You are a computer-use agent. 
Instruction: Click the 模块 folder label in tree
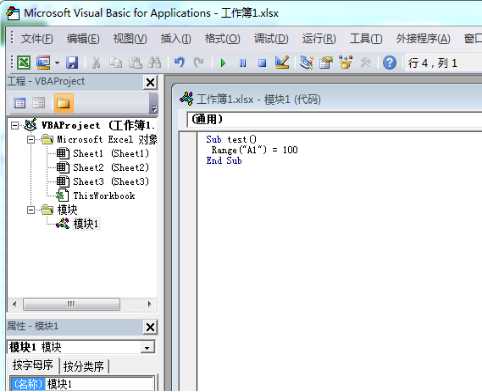point(67,210)
